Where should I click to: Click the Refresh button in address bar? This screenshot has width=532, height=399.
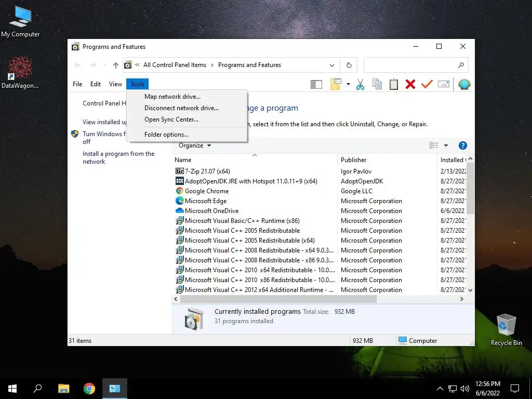pos(349,65)
